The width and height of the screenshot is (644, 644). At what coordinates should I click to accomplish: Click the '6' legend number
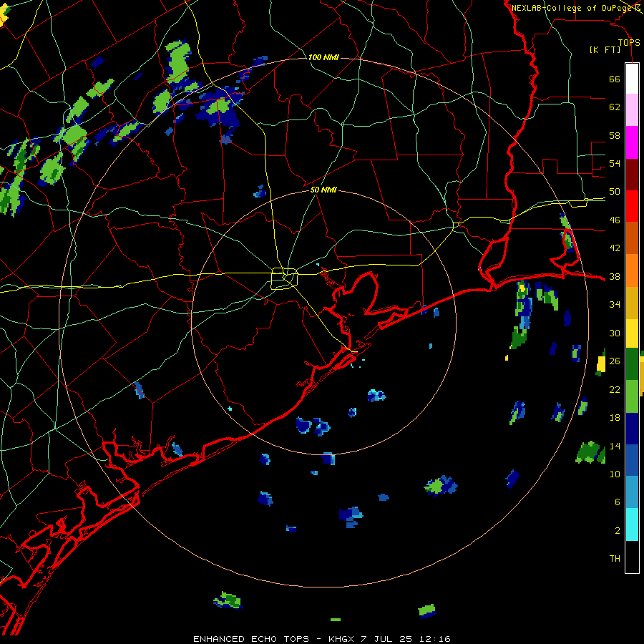coord(617,502)
